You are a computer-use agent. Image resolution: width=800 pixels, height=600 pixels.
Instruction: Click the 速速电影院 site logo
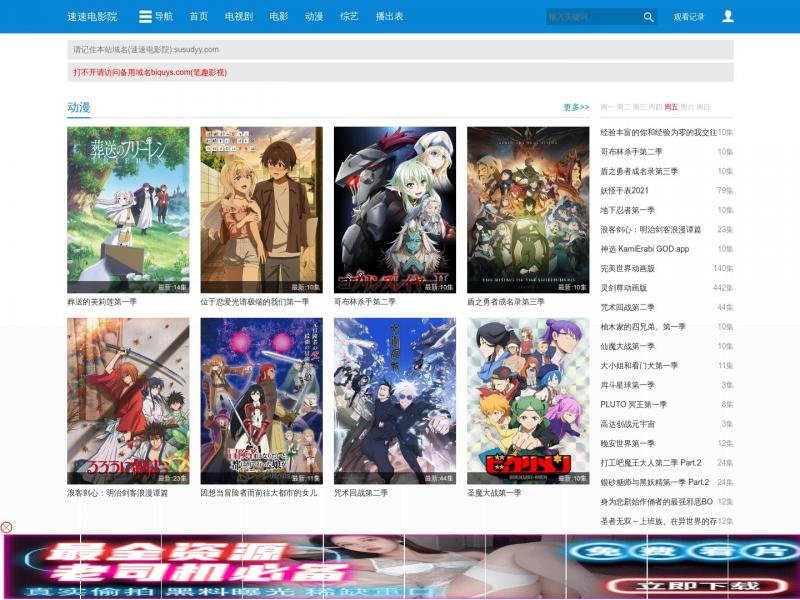coord(92,16)
